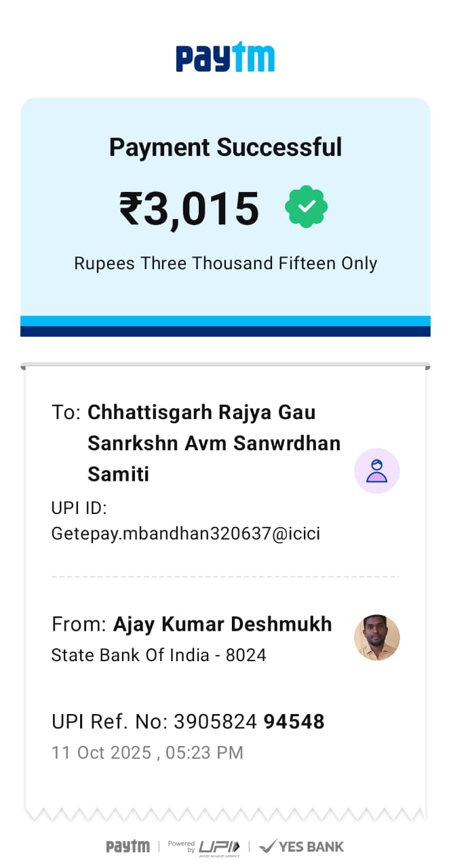
Task: Click the dashed divider below the UPI ID
Action: [x=225, y=577]
